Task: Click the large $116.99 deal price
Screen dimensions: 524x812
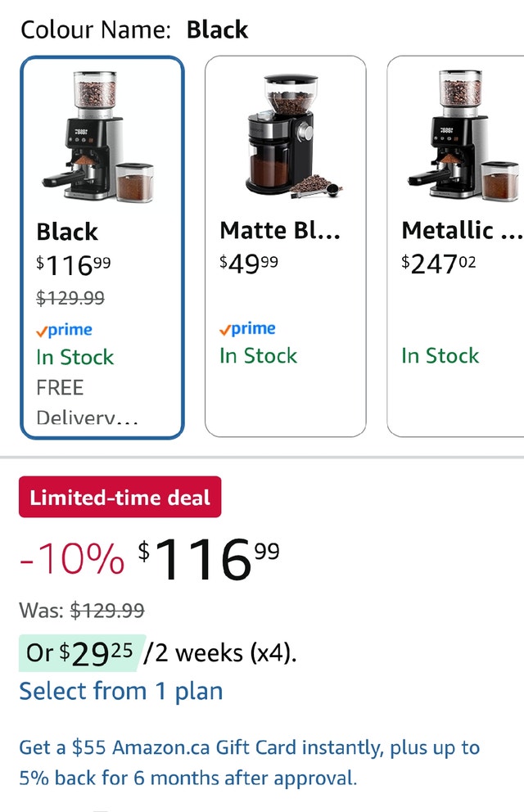Action: [x=209, y=559]
